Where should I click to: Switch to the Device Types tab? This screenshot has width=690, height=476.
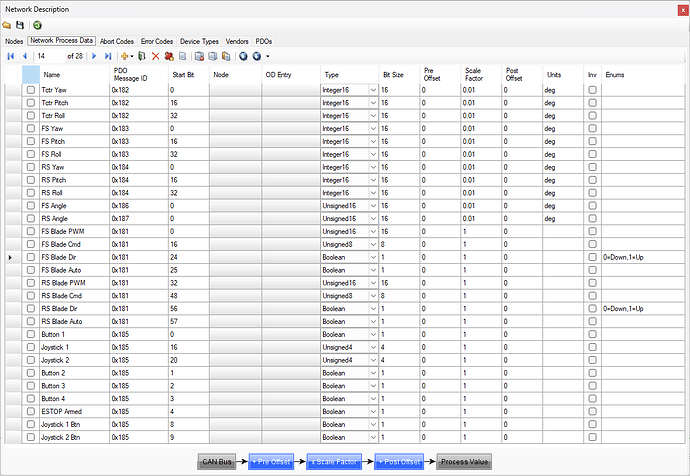(199, 41)
